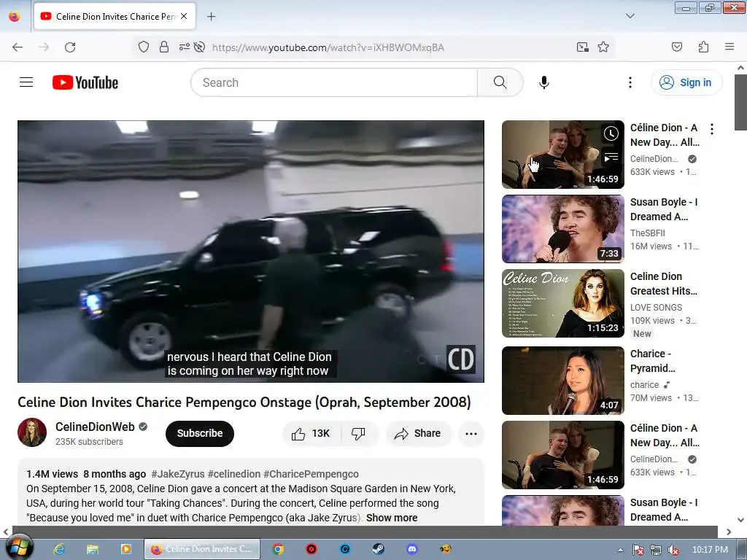Open action menu for first Céline Dion video
Screen dimensions: 747x560
pyautogui.click(x=712, y=129)
